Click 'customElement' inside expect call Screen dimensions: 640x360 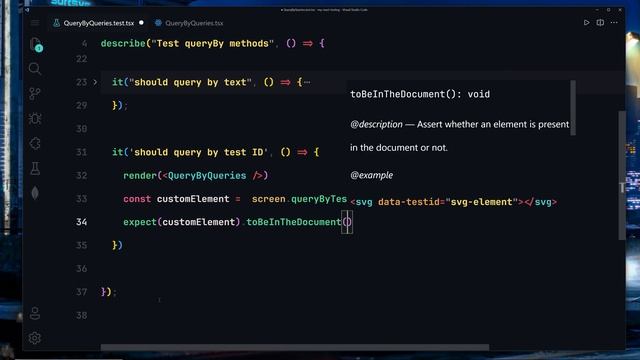199,222
